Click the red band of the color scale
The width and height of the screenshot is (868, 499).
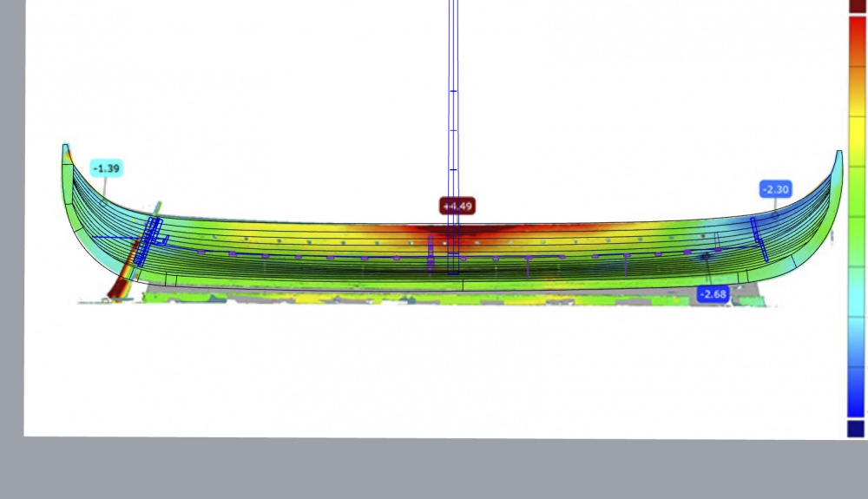[857, 42]
